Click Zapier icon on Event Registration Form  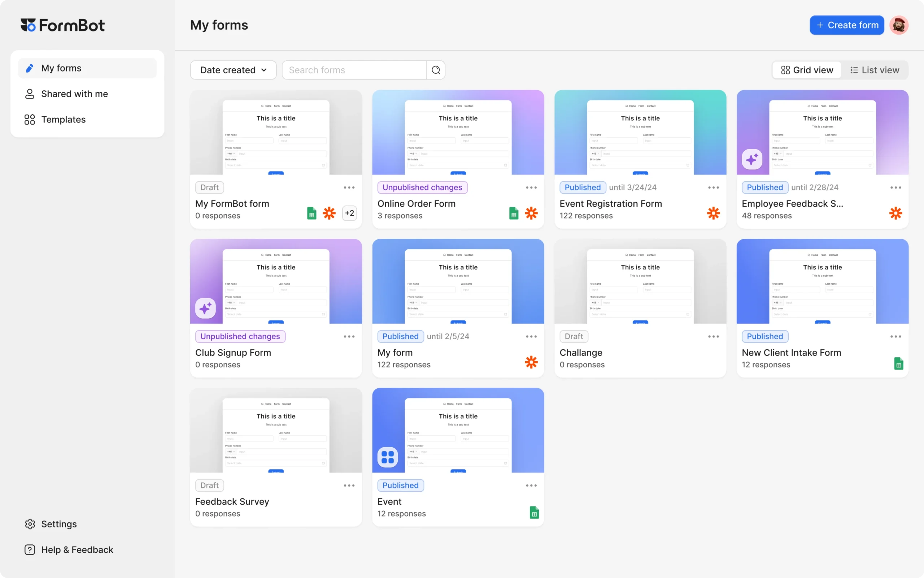713,213
